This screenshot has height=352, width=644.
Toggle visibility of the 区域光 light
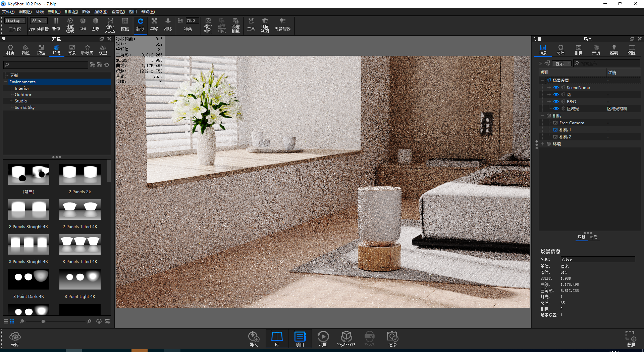556,108
